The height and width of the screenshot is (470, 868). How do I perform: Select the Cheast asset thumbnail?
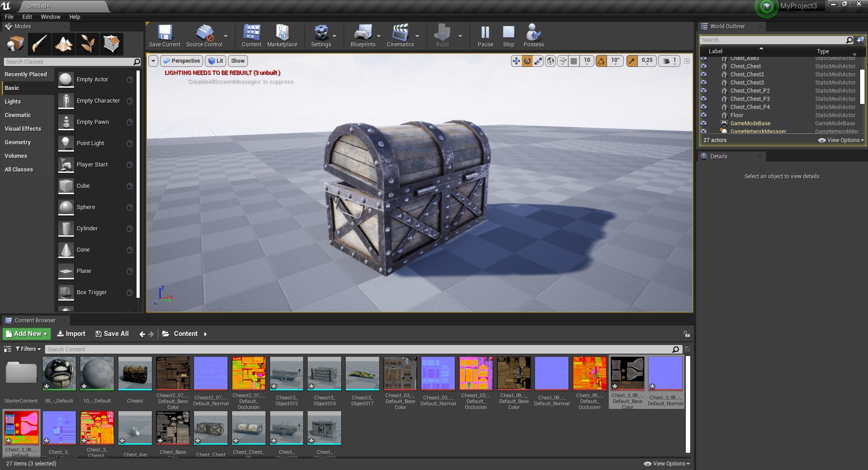(x=135, y=374)
